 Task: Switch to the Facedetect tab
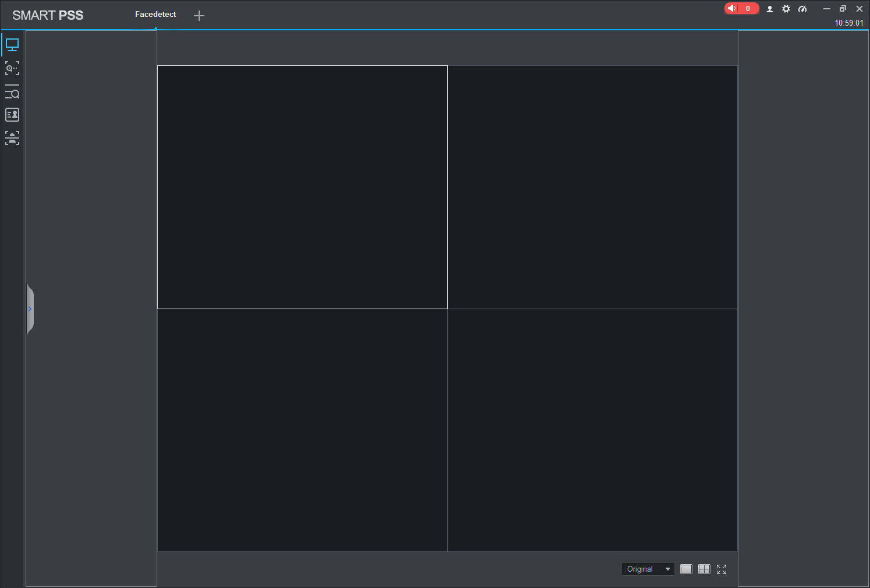point(155,15)
